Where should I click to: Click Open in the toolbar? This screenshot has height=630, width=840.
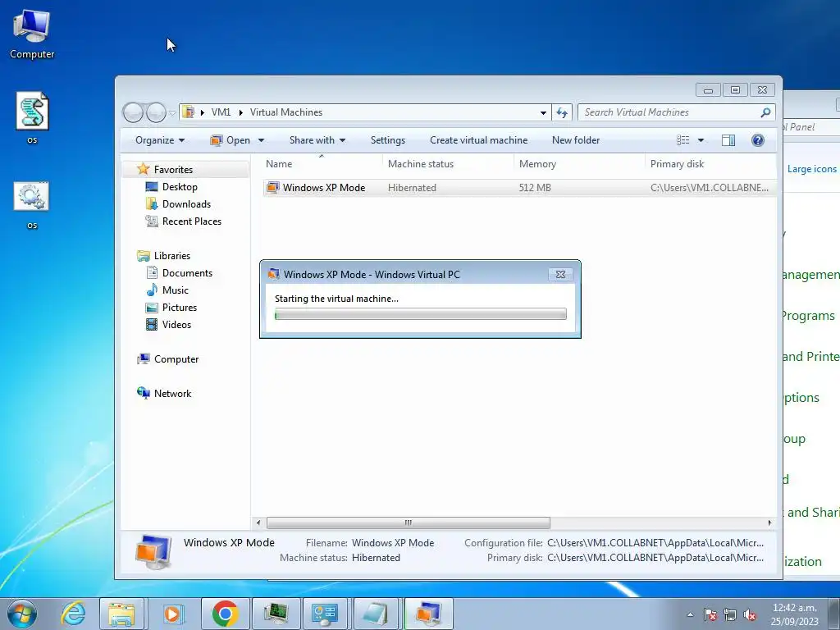click(x=231, y=140)
